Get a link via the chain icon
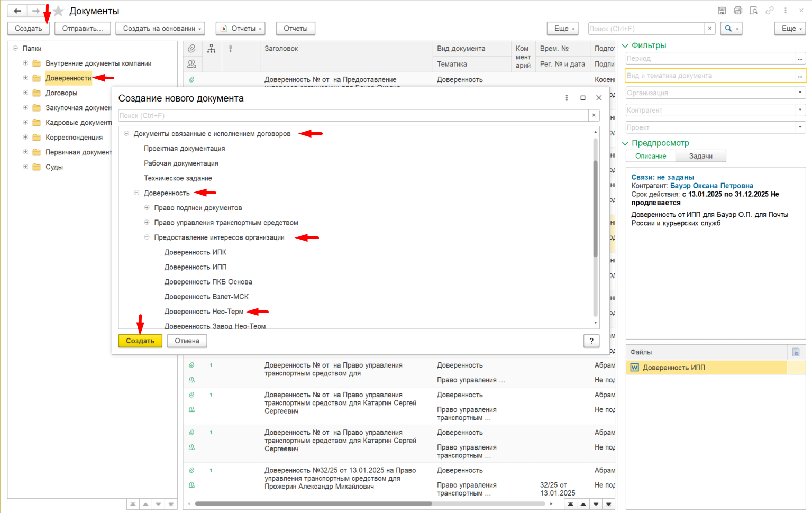This screenshot has height=513, width=812. point(770,11)
